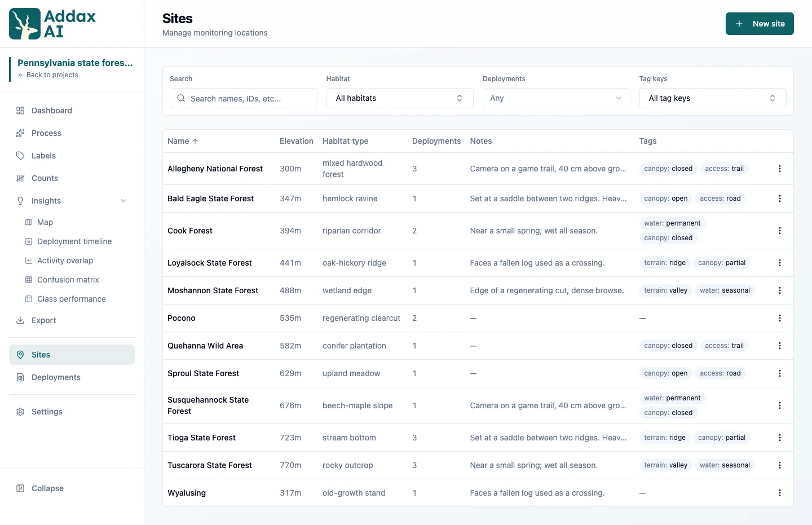This screenshot has height=525, width=812.
Task: Open Settings in sidebar
Action: pyautogui.click(x=72, y=412)
